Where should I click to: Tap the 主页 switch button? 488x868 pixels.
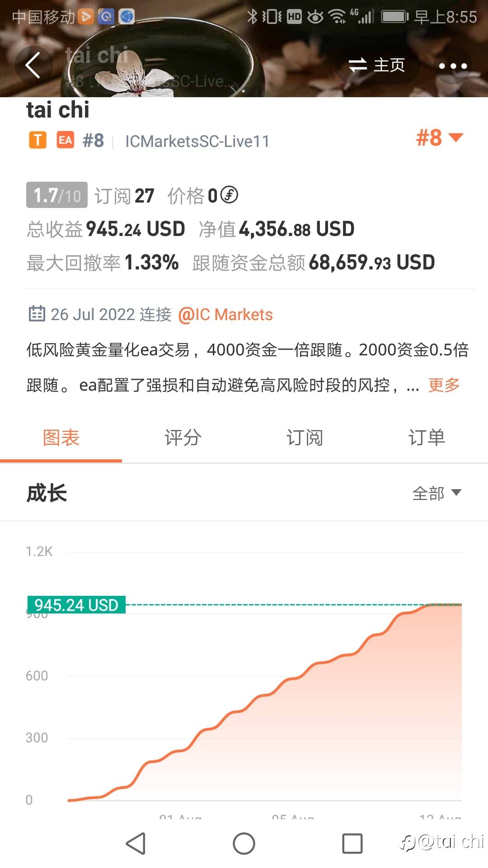(377, 66)
